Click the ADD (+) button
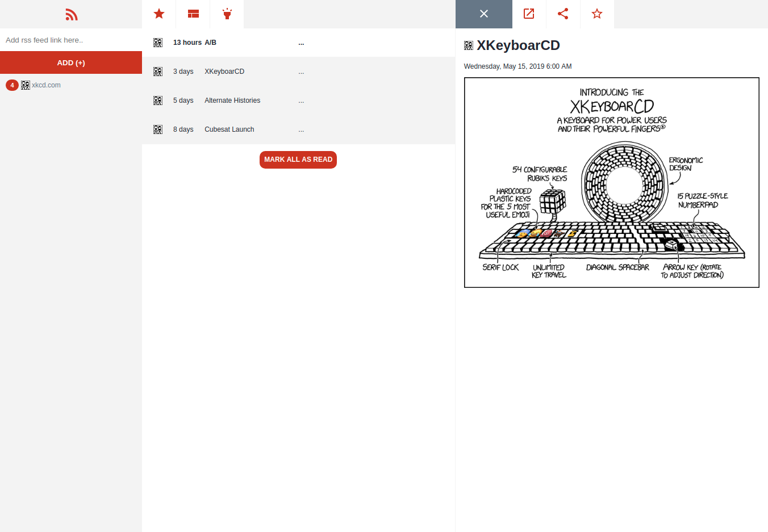 pyautogui.click(x=71, y=62)
